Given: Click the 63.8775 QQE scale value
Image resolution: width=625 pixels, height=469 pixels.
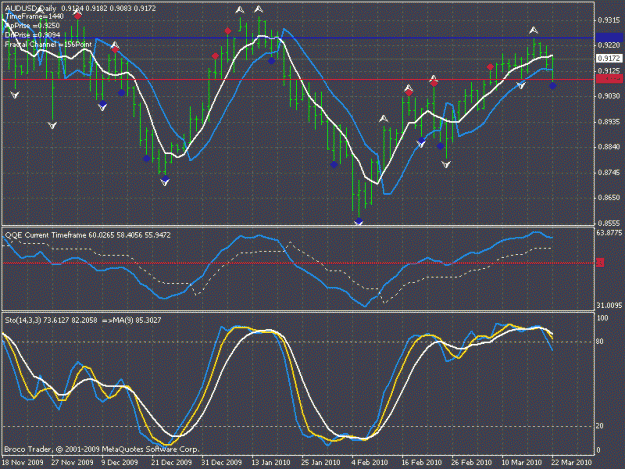Looking at the screenshot, I should pos(609,233).
